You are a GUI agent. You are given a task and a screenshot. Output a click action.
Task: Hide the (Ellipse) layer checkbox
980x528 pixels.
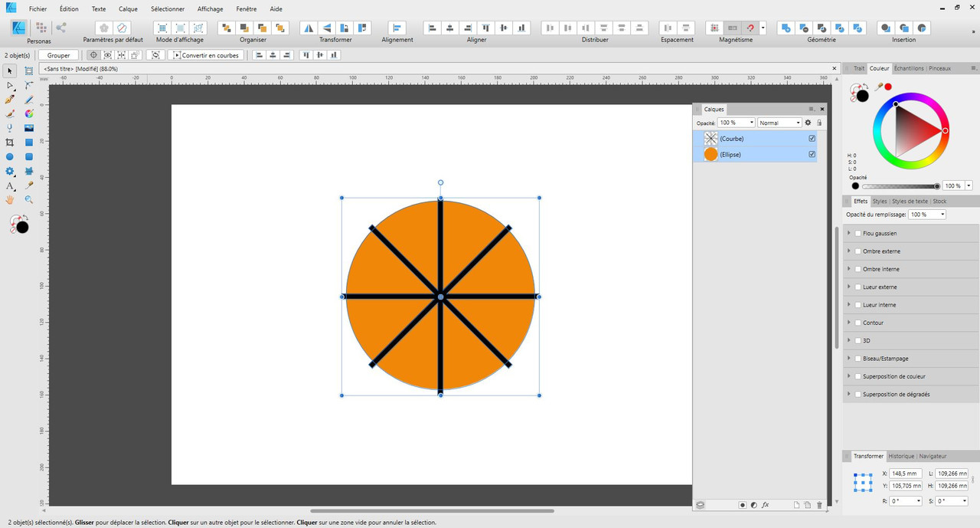(x=812, y=154)
